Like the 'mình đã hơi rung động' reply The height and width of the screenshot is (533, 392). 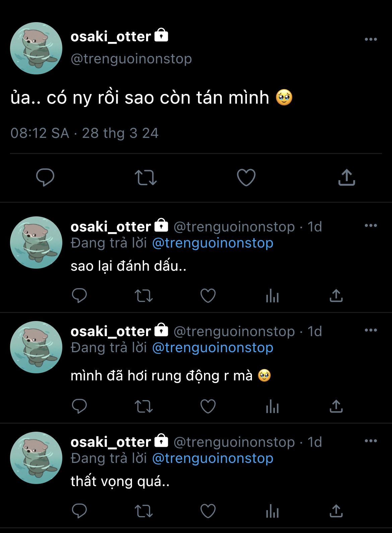[208, 406]
